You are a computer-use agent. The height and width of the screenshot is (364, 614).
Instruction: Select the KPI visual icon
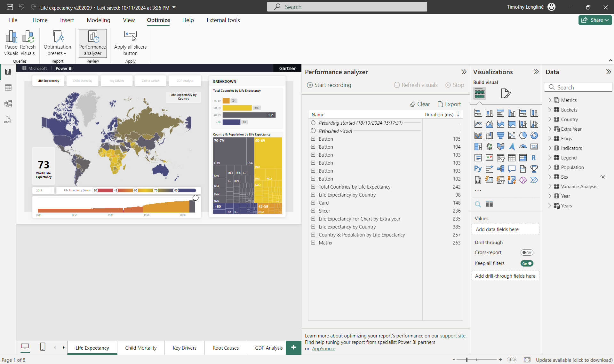click(x=489, y=158)
